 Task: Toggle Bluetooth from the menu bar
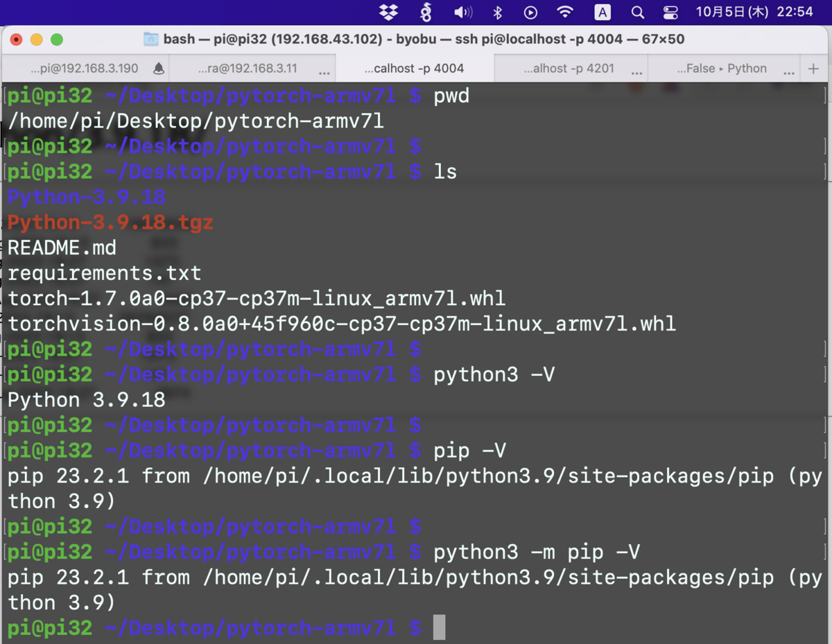tap(499, 12)
